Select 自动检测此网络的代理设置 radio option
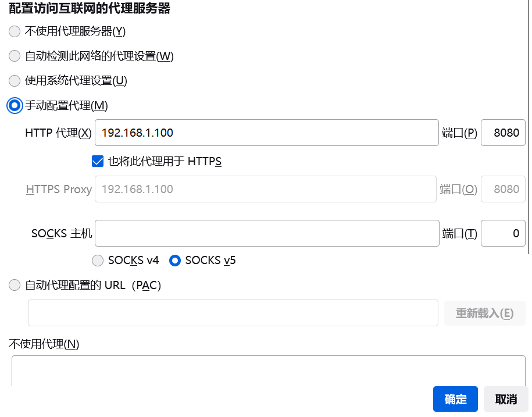The height and width of the screenshot is (417, 532). pyautogui.click(x=15, y=56)
